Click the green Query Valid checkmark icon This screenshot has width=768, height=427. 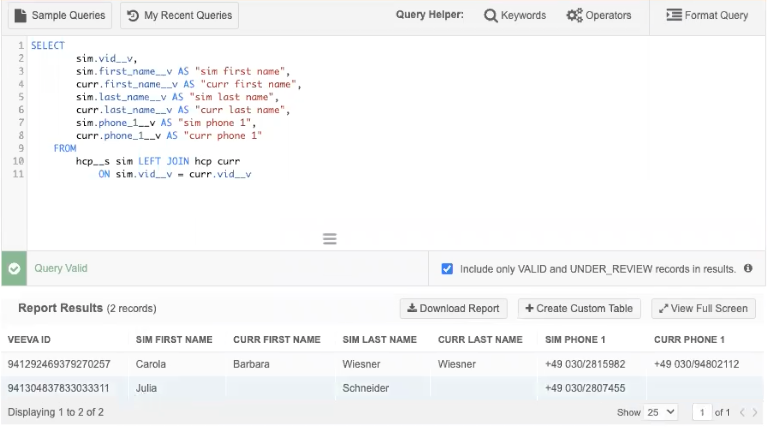(13, 269)
